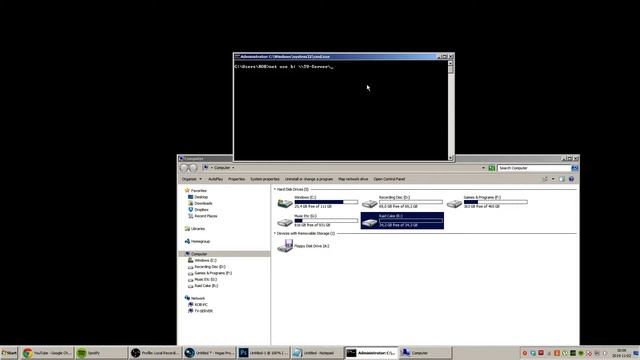Select the Floppy Disk Drive (A:) icon
640x360 pixels.
click(x=285, y=246)
